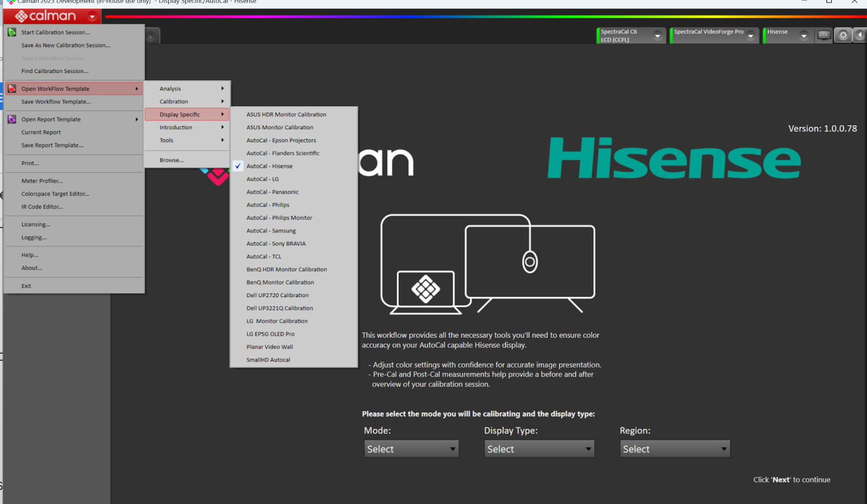
Task: Expand Hisense display dropdown
Action: click(804, 36)
